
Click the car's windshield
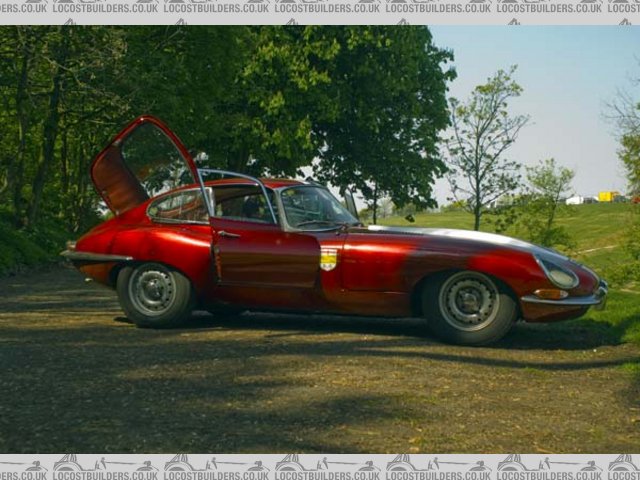(x=312, y=207)
